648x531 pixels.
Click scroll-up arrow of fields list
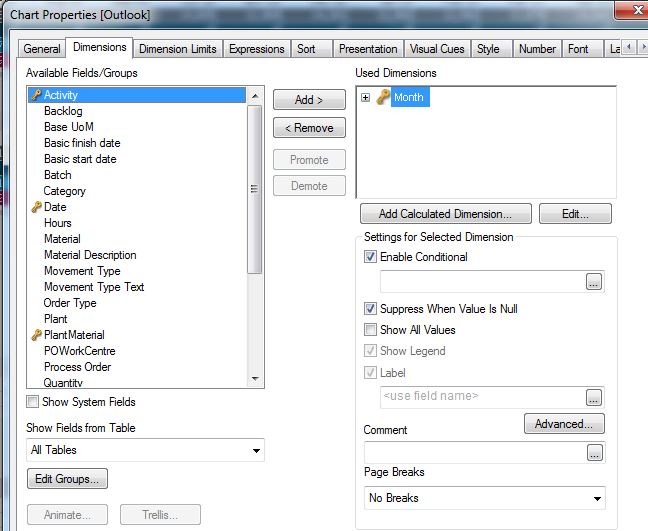pyautogui.click(x=255, y=96)
